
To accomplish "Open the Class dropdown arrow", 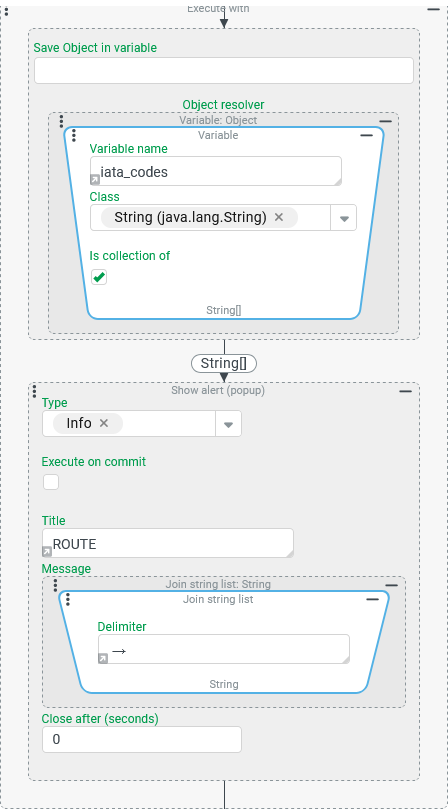I will point(344,218).
